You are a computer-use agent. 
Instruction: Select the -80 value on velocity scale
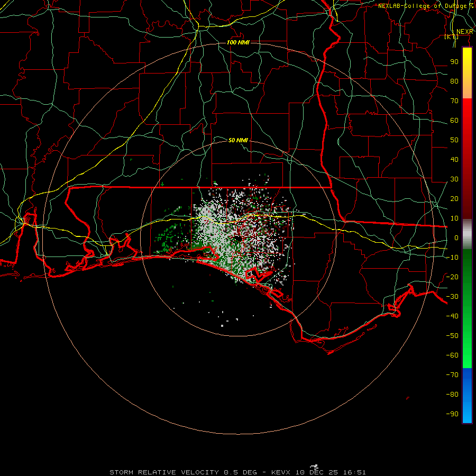[452, 395]
